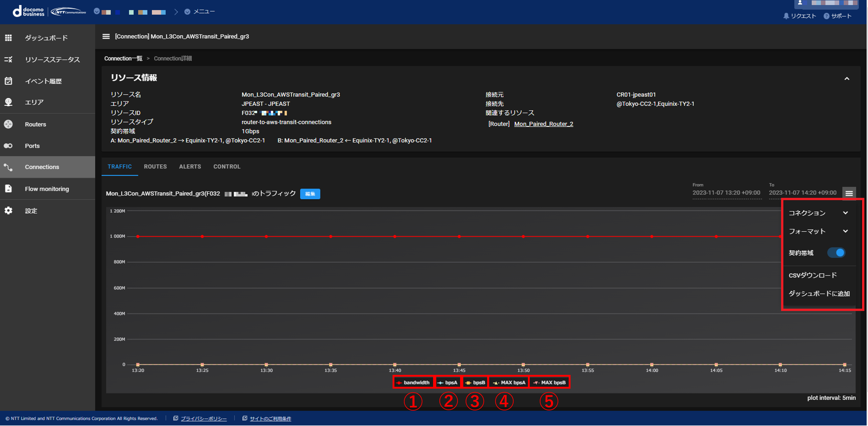Open 設定 label in sidebar
Viewport: 868px width, 426px height.
point(31,211)
